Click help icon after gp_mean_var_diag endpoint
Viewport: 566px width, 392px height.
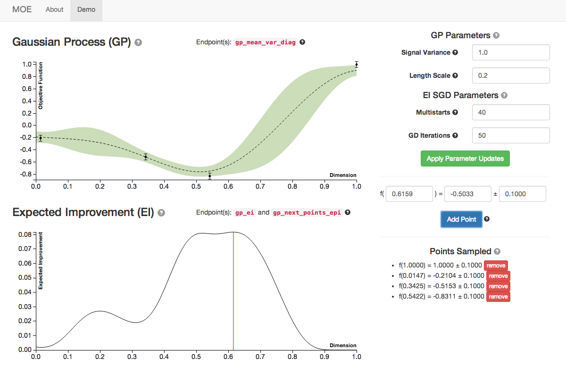pos(302,42)
